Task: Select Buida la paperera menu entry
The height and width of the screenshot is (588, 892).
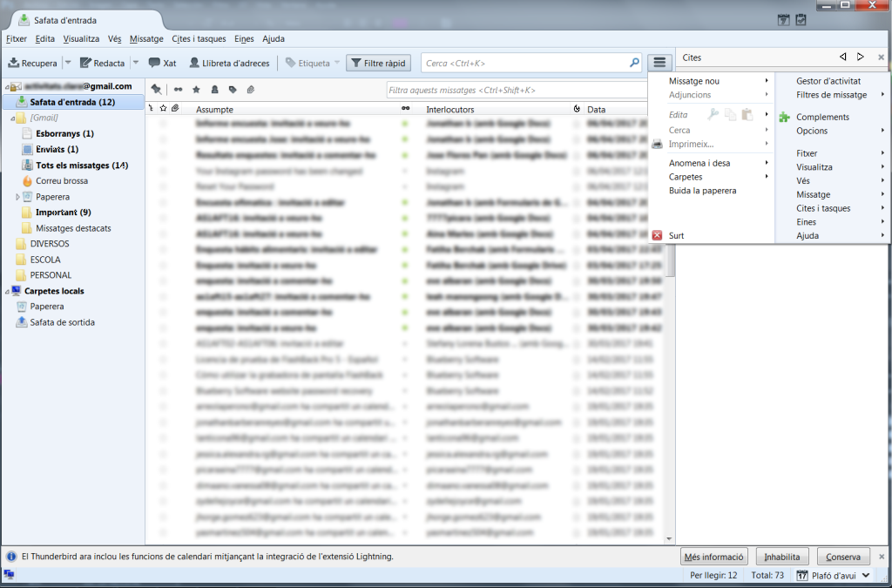Action: pos(702,190)
